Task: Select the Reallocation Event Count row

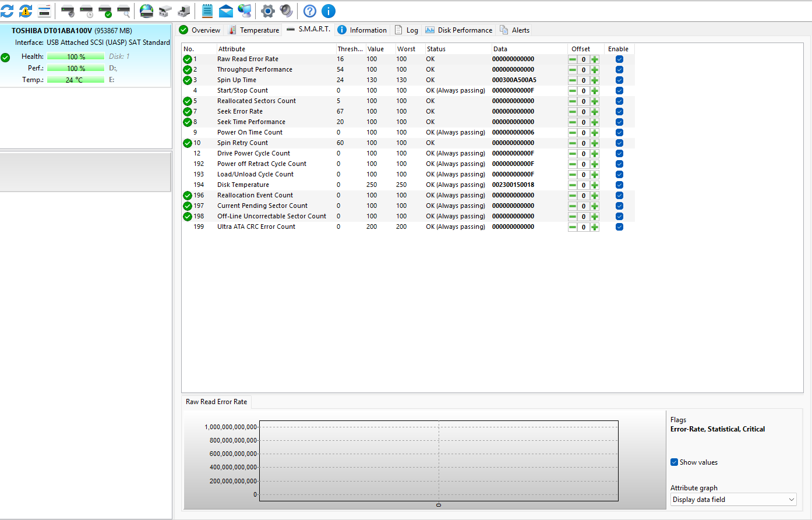Action: [408, 196]
